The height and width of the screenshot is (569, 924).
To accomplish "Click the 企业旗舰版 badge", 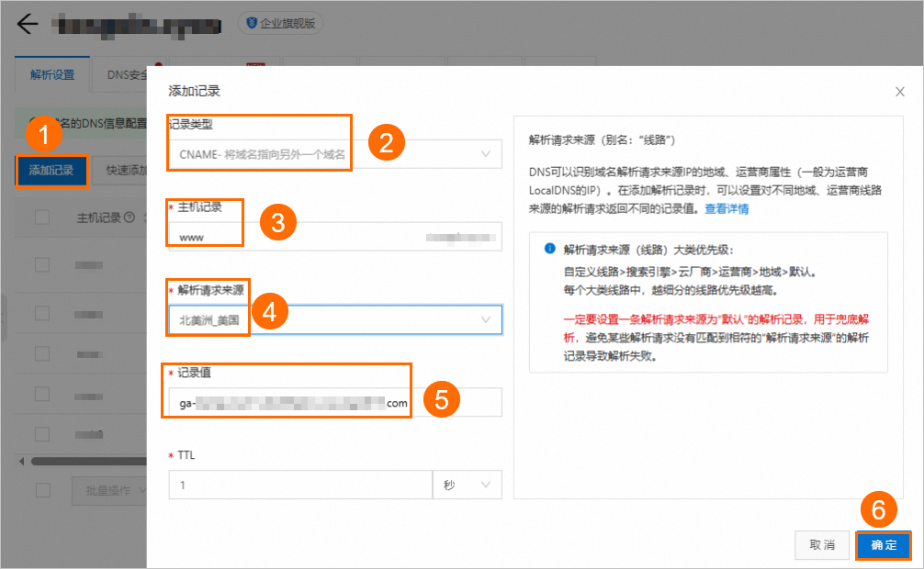I will [x=280, y=23].
